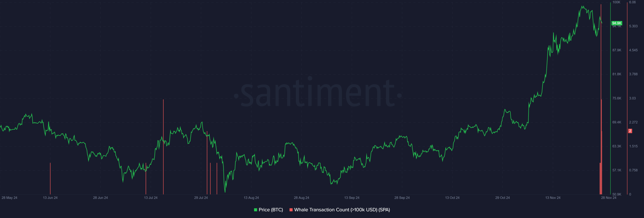644x218 pixels.
Task: Click the 28 Jun 24 date label
Action: coord(100,198)
